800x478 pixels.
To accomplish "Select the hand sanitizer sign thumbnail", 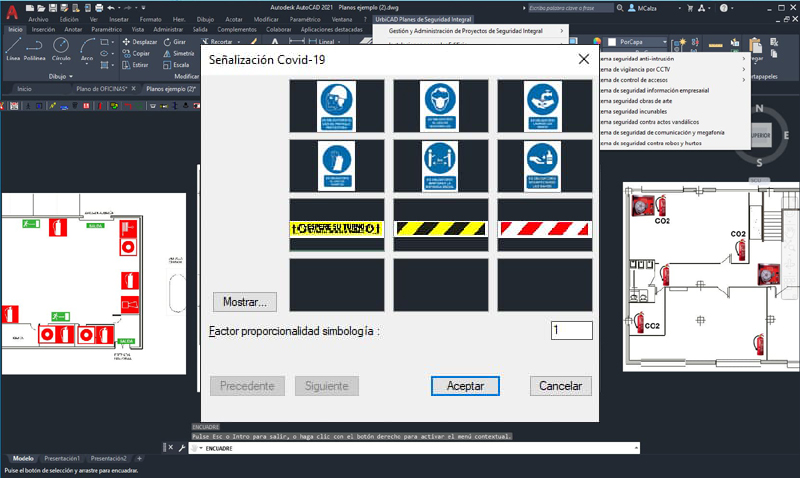I will coord(545,166).
